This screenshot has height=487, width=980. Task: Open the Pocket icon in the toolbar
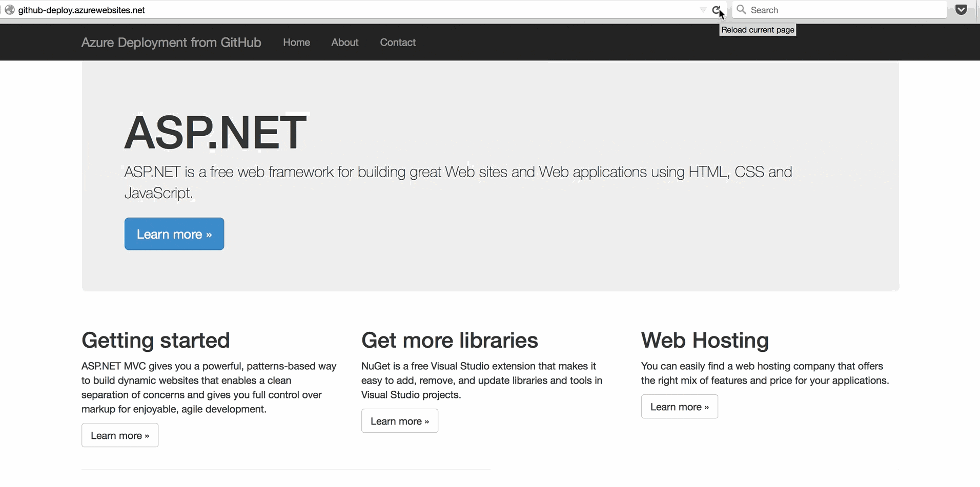click(961, 10)
